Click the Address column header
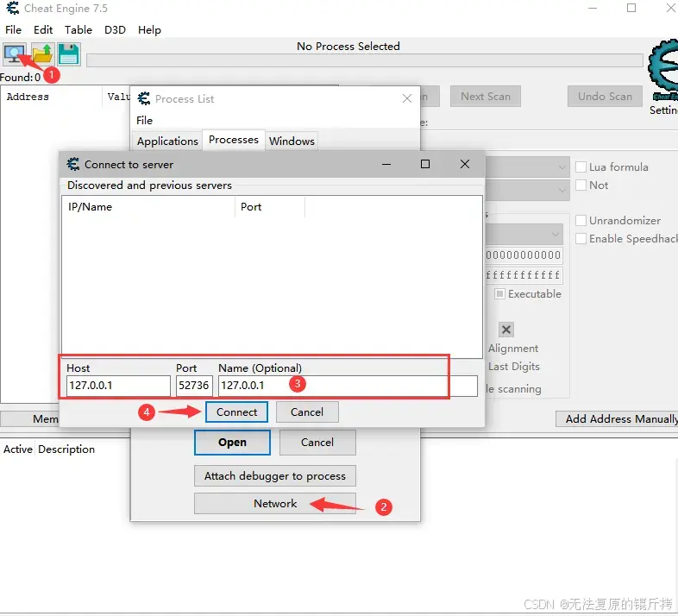Screen dimensions: 678x616 [52, 97]
